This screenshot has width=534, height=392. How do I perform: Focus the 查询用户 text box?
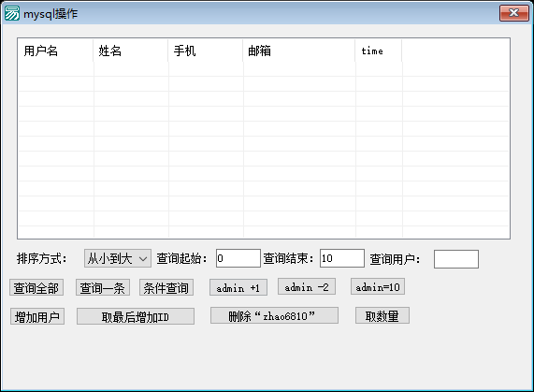tap(456, 259)
